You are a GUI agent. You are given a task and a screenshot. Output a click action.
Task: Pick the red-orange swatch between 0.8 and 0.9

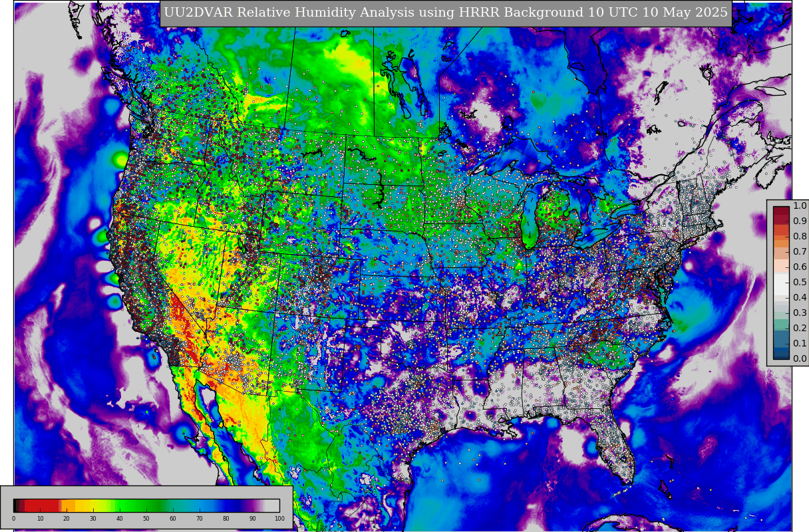pyautogui.click(x=781, y=229)
